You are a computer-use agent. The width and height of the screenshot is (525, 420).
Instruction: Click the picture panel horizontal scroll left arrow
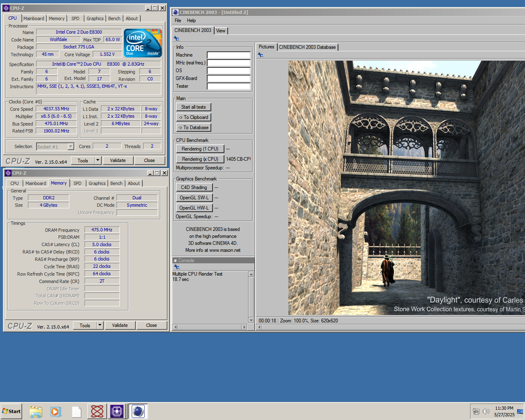[259, 327]
